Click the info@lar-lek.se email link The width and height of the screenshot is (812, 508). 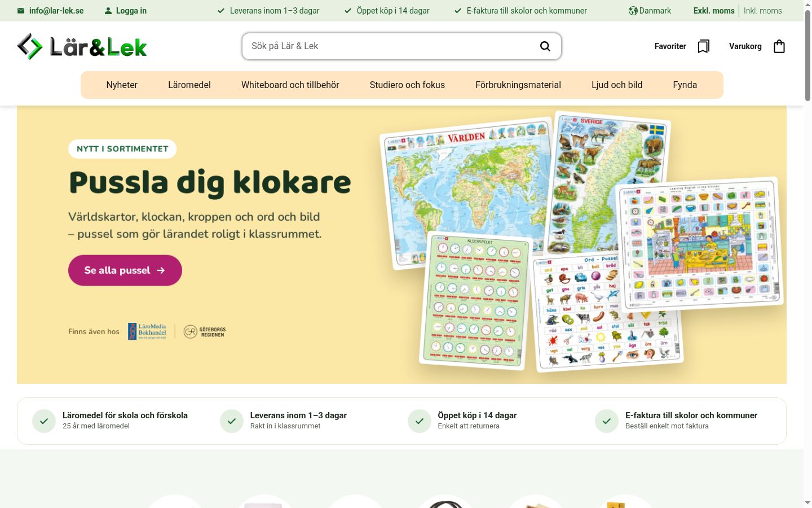tap(56, 11)
